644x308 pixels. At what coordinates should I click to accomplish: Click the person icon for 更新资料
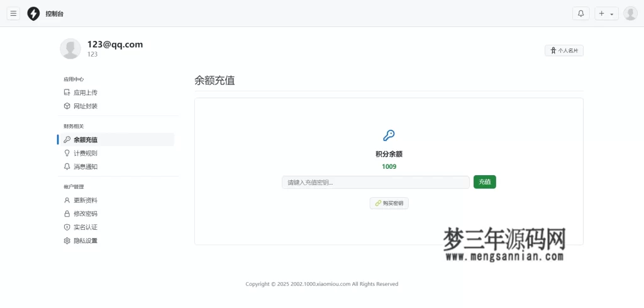point(67,200)
